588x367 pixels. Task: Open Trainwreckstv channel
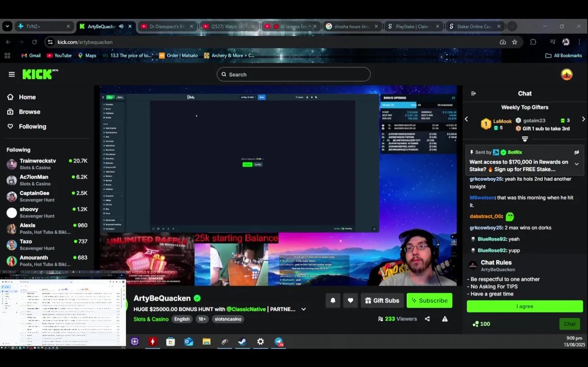(47, 164)
